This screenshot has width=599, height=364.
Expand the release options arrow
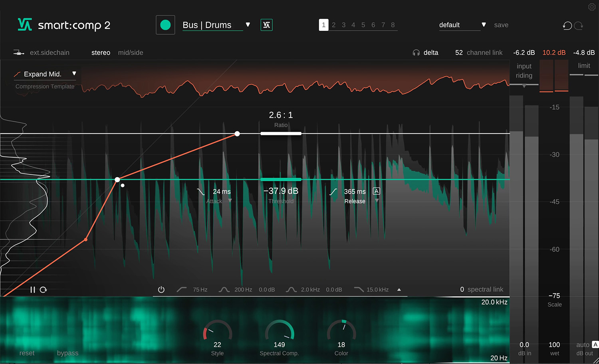(x=377, y=201)
